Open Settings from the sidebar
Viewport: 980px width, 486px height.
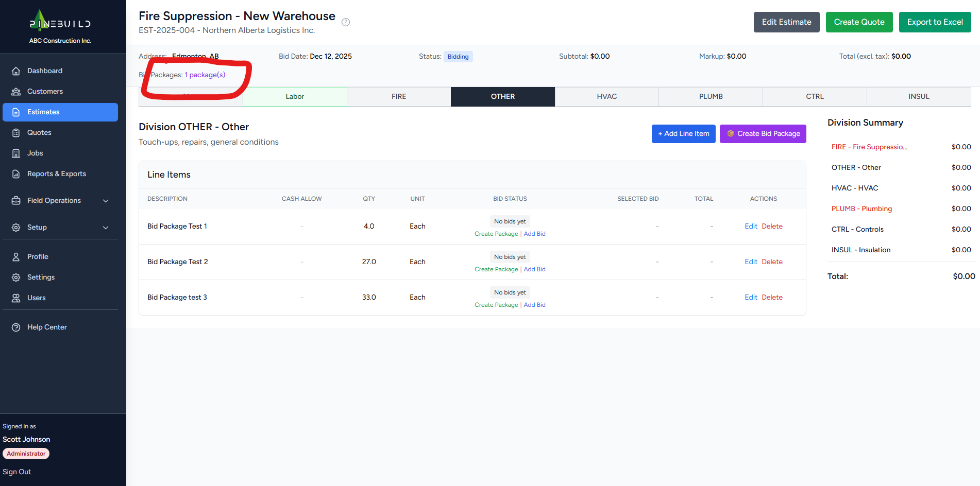(40, 277)
